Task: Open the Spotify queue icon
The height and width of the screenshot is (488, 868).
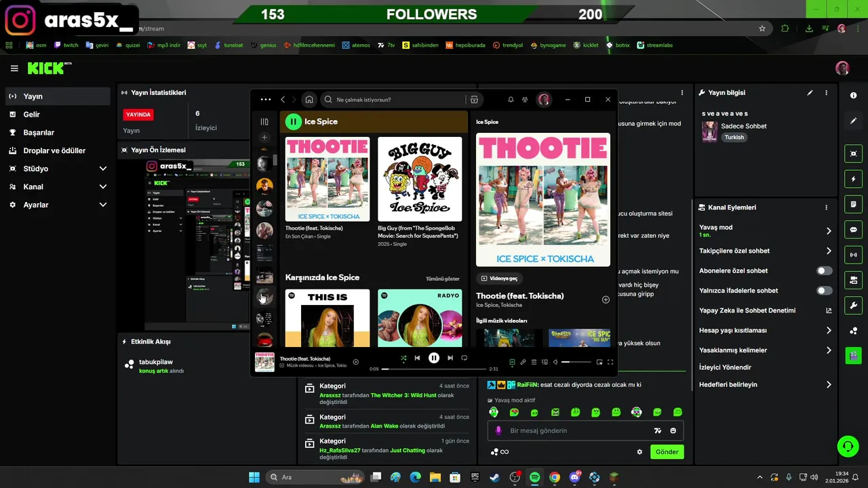Action: click(534, 362)
